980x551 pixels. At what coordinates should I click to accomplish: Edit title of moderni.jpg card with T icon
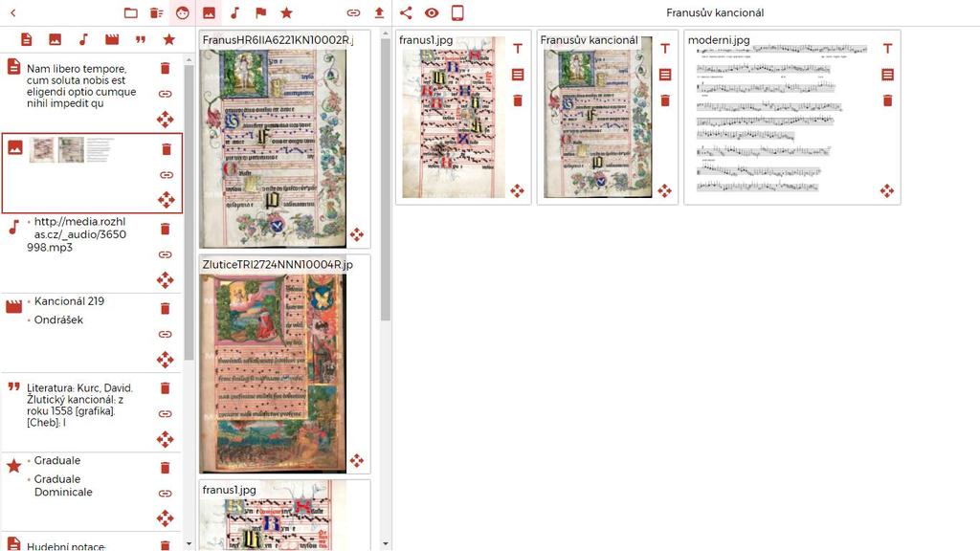887,49
